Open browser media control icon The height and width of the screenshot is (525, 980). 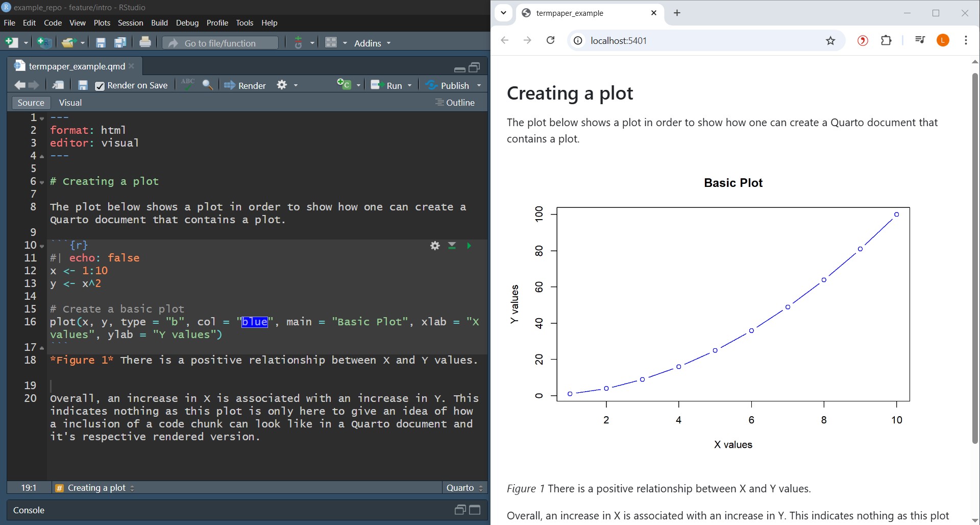pyautogui.click(x=920, y=40)
